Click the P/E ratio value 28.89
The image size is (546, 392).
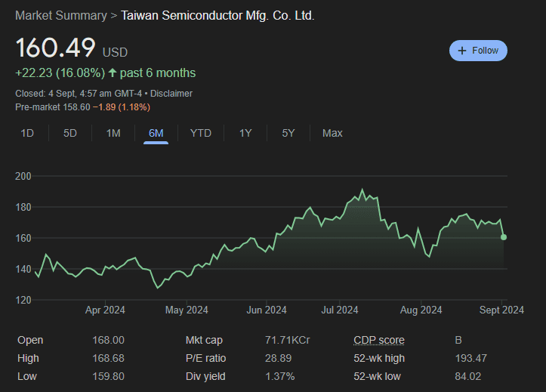coord(278,358)
